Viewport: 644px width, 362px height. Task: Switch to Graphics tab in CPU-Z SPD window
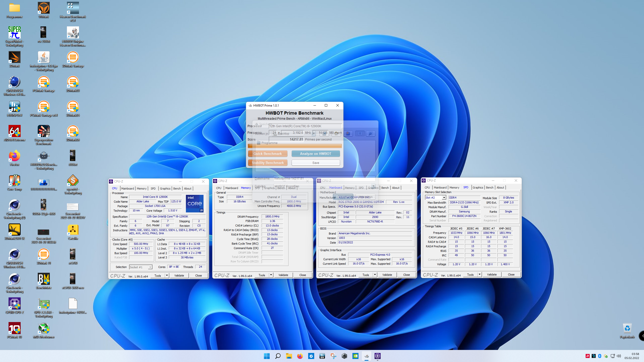pyautogui.click(x=478, y=188)
